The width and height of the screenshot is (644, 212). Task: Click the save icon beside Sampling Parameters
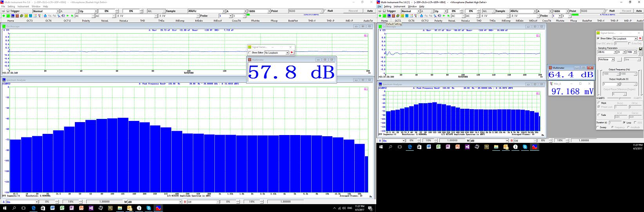pos(640,48)
